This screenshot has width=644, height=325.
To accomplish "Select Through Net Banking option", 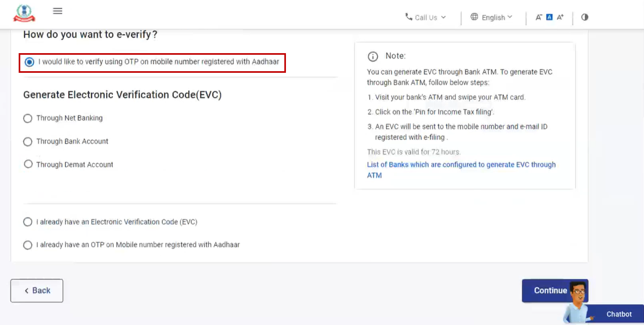I will coord(28,119).
